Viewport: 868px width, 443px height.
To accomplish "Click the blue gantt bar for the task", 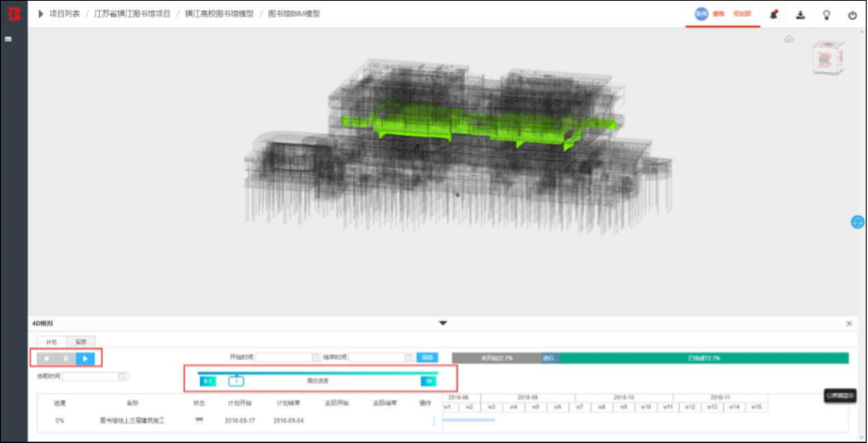I will tap(469, 420).
